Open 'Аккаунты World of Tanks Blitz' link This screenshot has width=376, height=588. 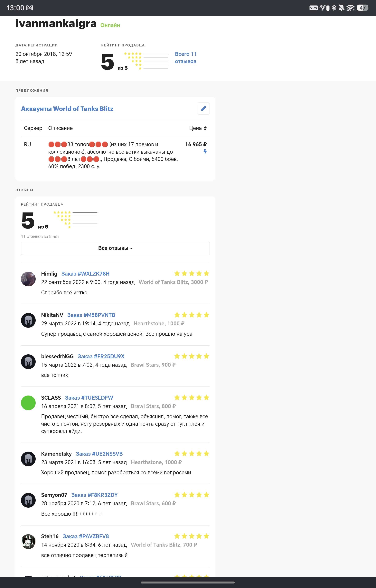[67, 109]
